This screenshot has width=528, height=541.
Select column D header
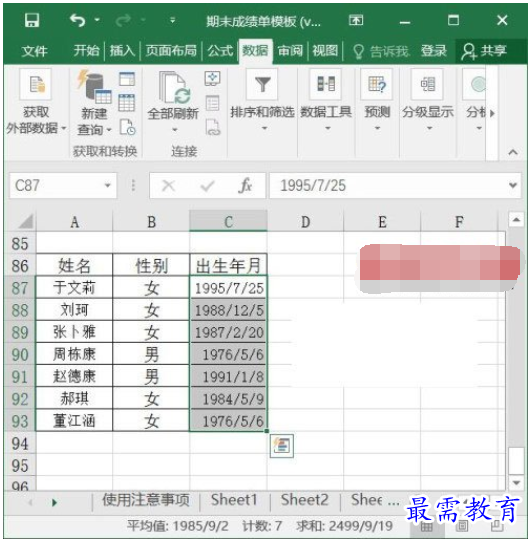pyautogui.click(x=305, y=222)
